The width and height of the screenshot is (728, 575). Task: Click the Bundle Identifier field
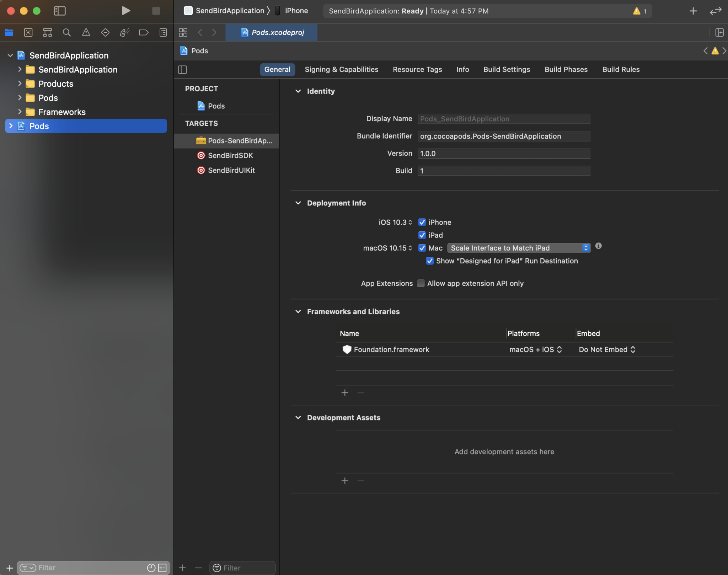tap(504, 136)
